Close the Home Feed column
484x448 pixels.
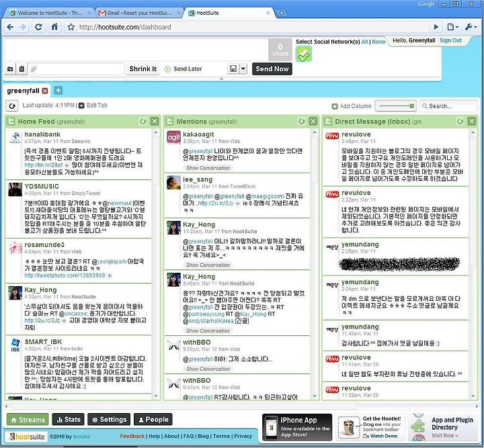coord(155,122)
